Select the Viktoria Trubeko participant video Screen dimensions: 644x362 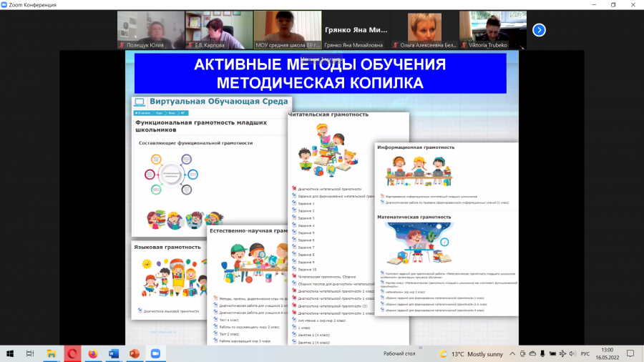[x=492, y=30]
